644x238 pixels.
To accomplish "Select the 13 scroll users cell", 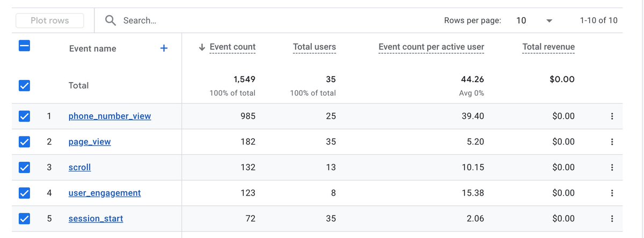I will [x=331, y=168].
